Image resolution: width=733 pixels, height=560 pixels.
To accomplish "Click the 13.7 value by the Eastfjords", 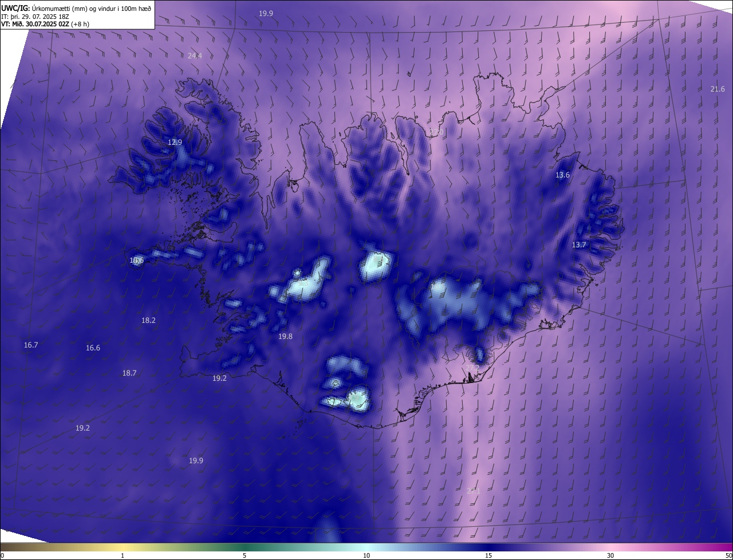I will (x=579, y=244).
